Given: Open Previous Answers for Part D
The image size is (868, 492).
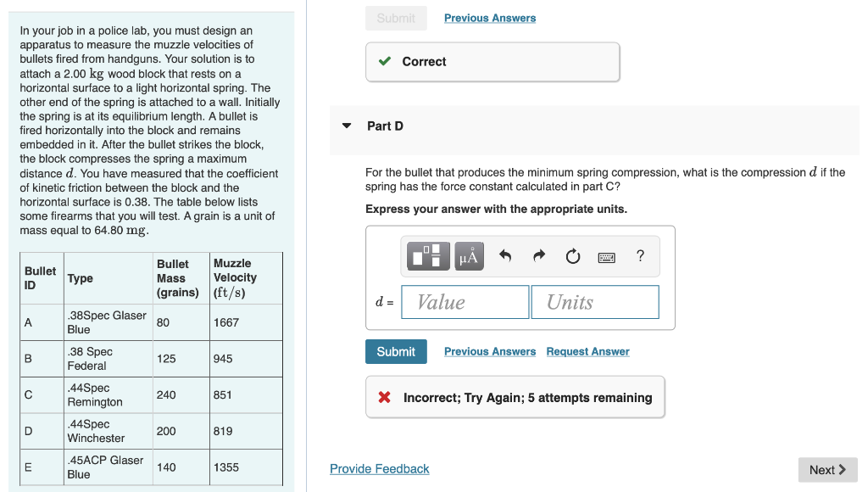Looking at the screenshot, I should pyautogui.click(x=490, y=351).
